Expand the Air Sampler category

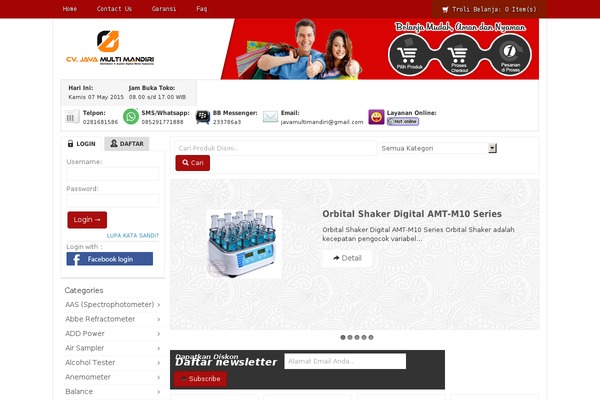pos(112,348)
